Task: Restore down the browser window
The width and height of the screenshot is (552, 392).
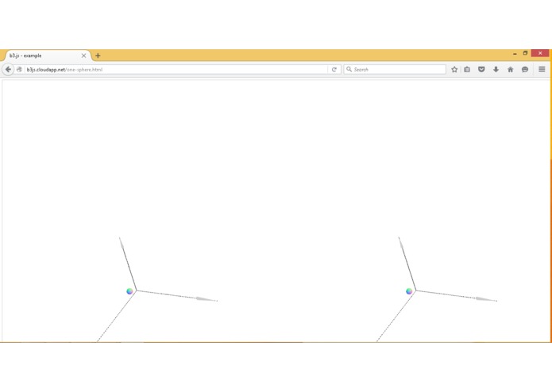Action: click(x=525, y=53)
